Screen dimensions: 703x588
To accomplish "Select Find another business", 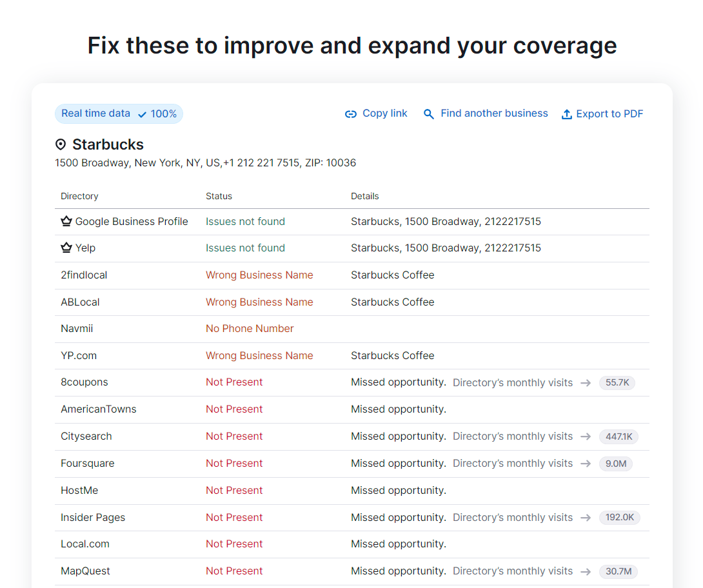I will [x=494, y=113].
